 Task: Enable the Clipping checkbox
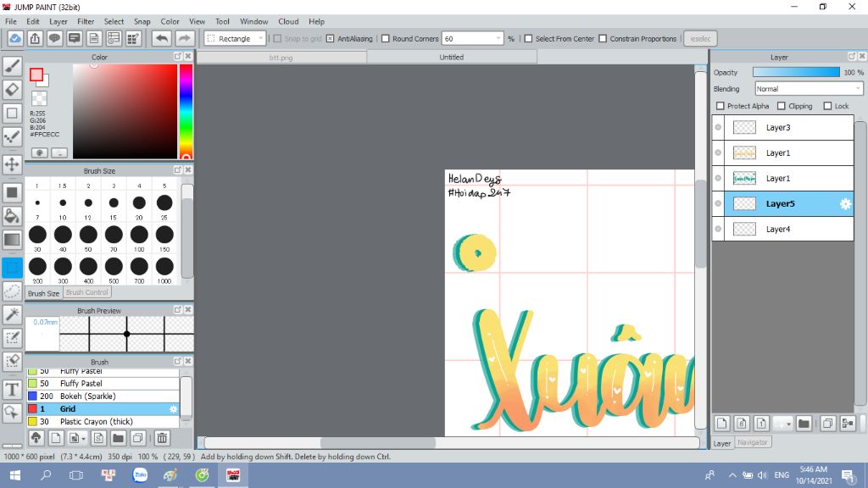click(x=781, y=106)
